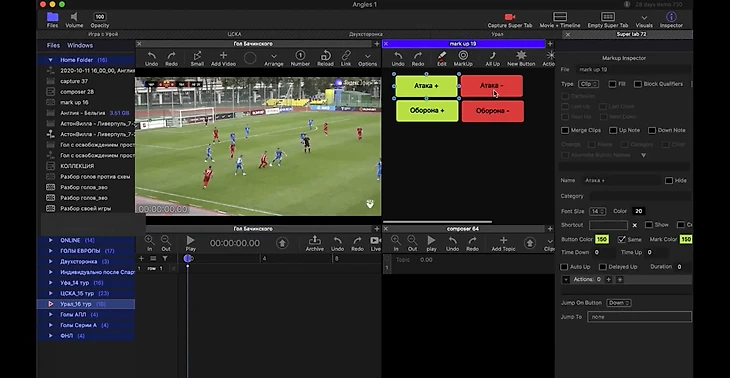Collapse the Actions section disclosure arrow
Screen dimensions: 730x378
pyautogui.click(x=566, y=280)
